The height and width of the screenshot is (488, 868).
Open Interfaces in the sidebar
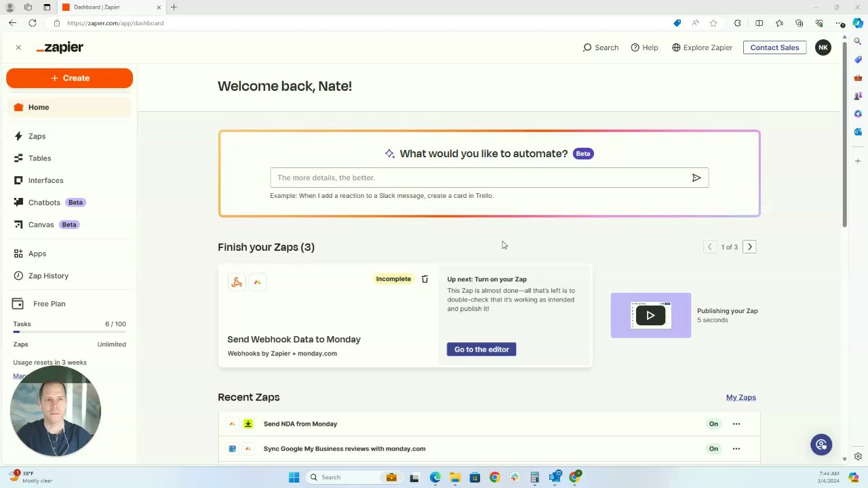(x=45, y=180)
